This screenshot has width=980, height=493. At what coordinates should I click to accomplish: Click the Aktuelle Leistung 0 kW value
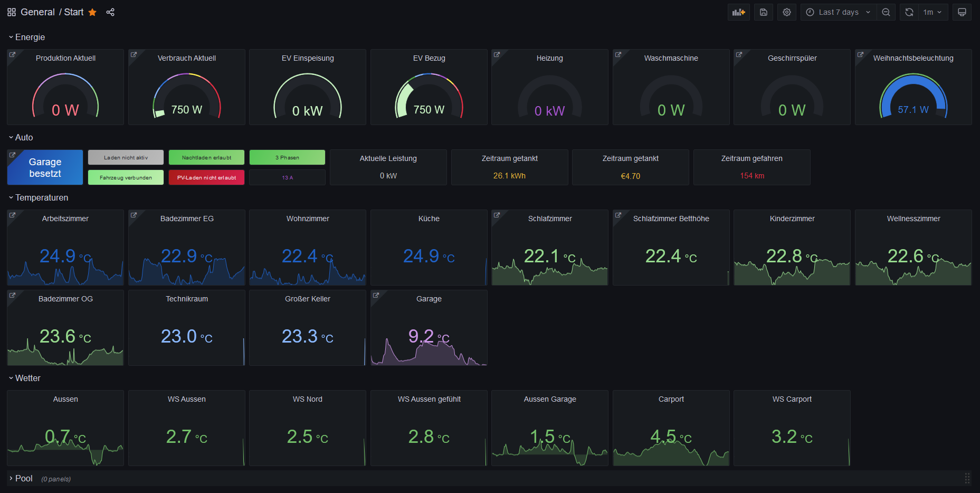(x=388, y=176)
